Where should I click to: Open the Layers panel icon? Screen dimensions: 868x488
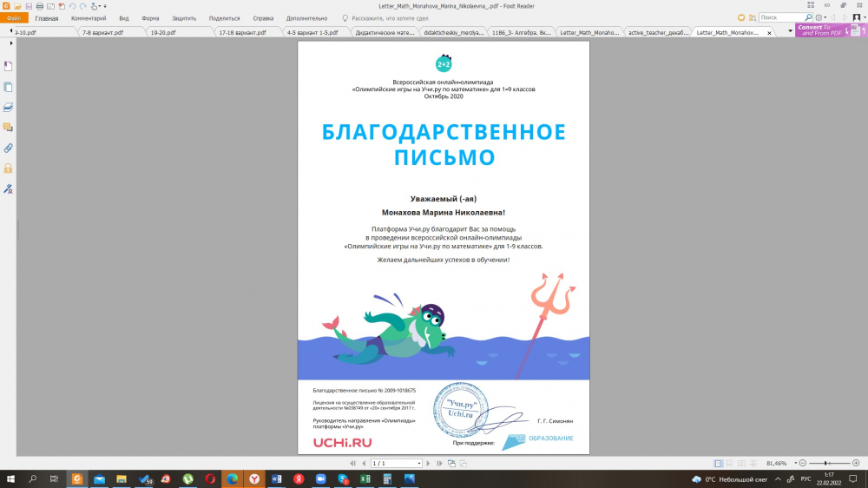pyautogui.click(x=9, y=107)
